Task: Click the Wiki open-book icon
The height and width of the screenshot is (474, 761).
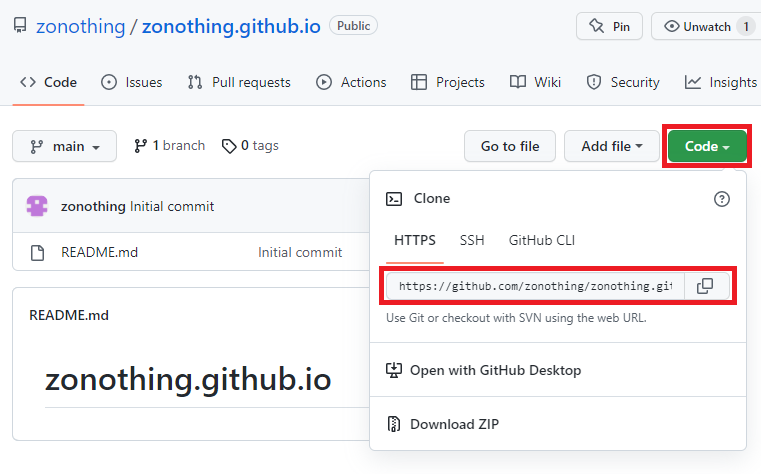Action: (x=518, y=82)
